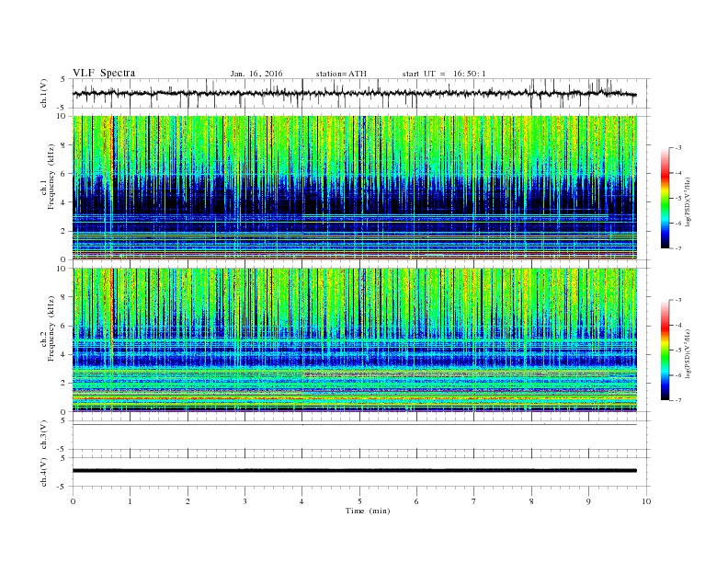Select the upper colorbar "log(PSD)(V²/Hz)" label
Image resolution: width=728 pixels, height=563 pixels.
tap(688, 201)
